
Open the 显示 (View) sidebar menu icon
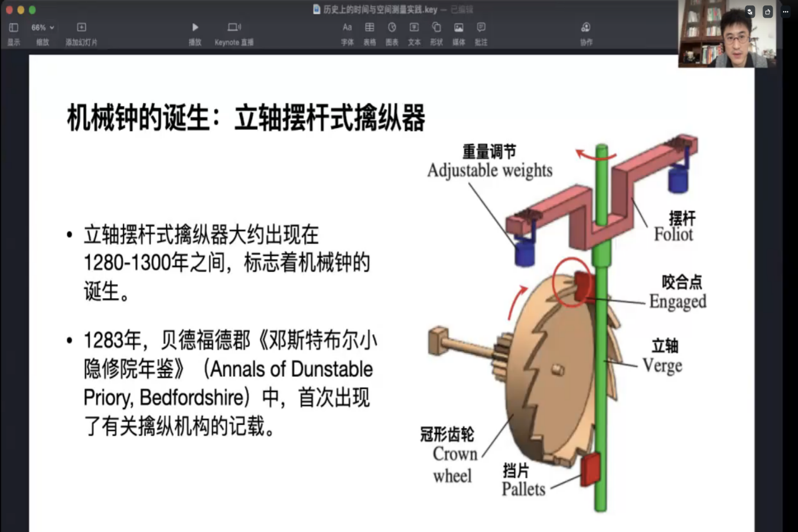point(14,27)
